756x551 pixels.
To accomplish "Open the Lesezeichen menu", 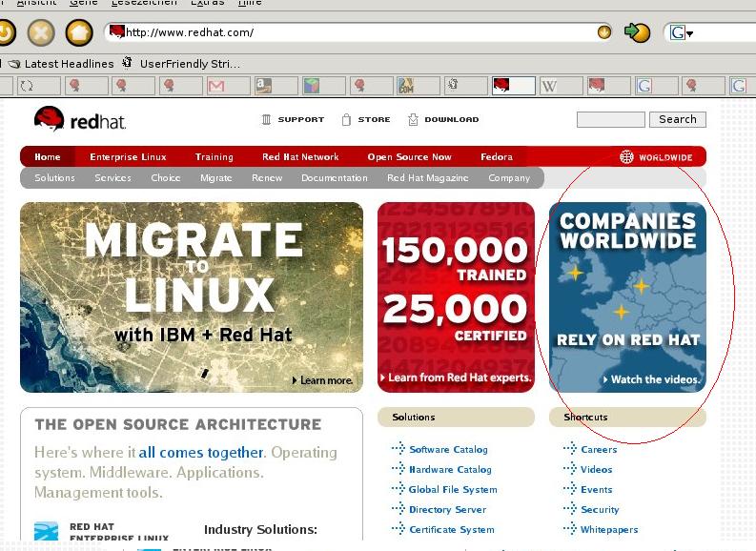I will tap(144, 3).
